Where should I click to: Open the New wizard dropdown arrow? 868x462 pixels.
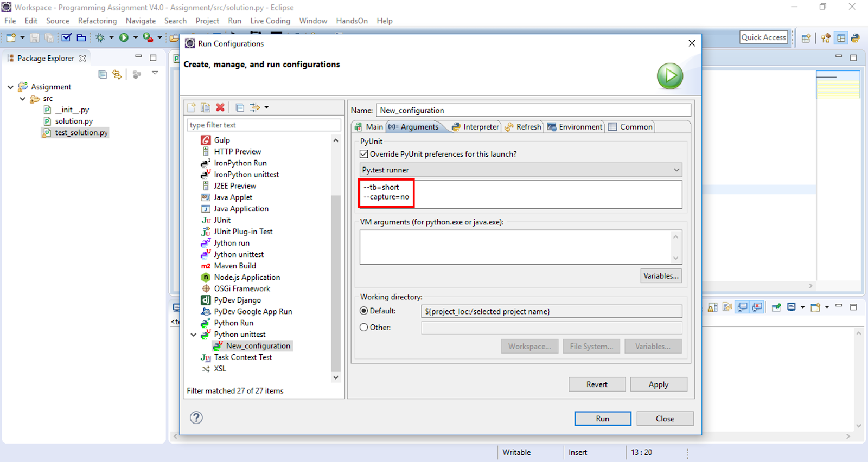pos(22,37)
